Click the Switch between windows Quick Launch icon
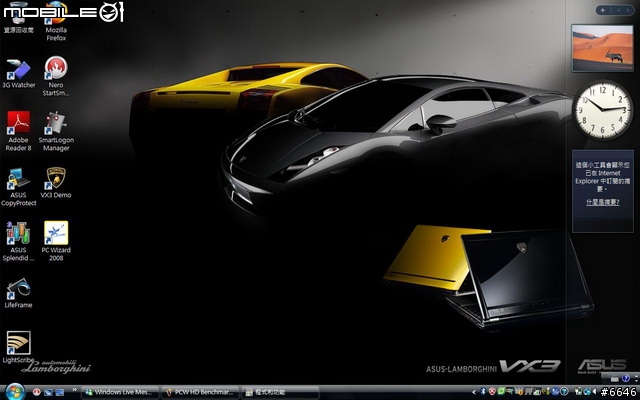 click(48, 392)
